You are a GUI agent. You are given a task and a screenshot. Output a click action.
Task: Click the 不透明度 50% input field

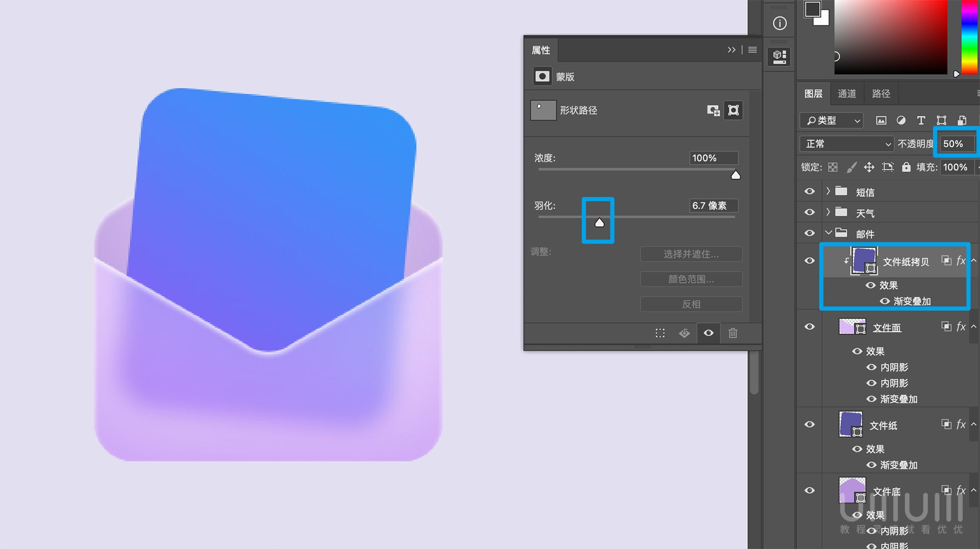coord(955,143)
